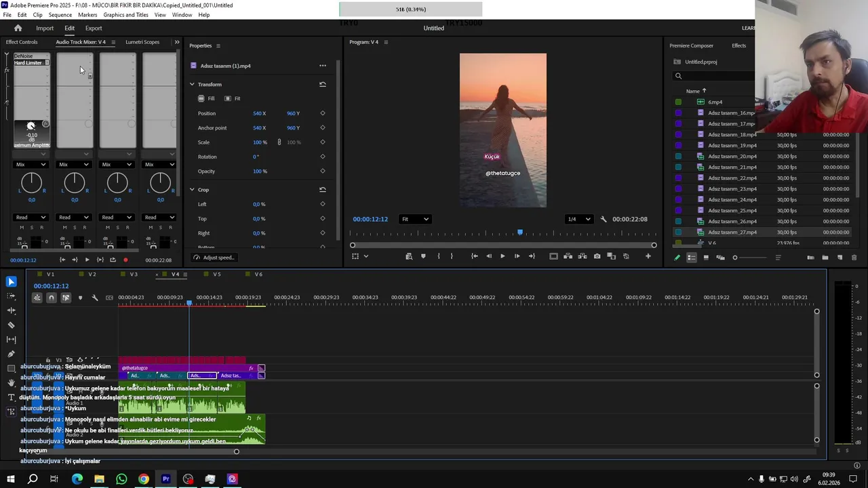Click the New Item icon in Project panel

click(840, 258)
